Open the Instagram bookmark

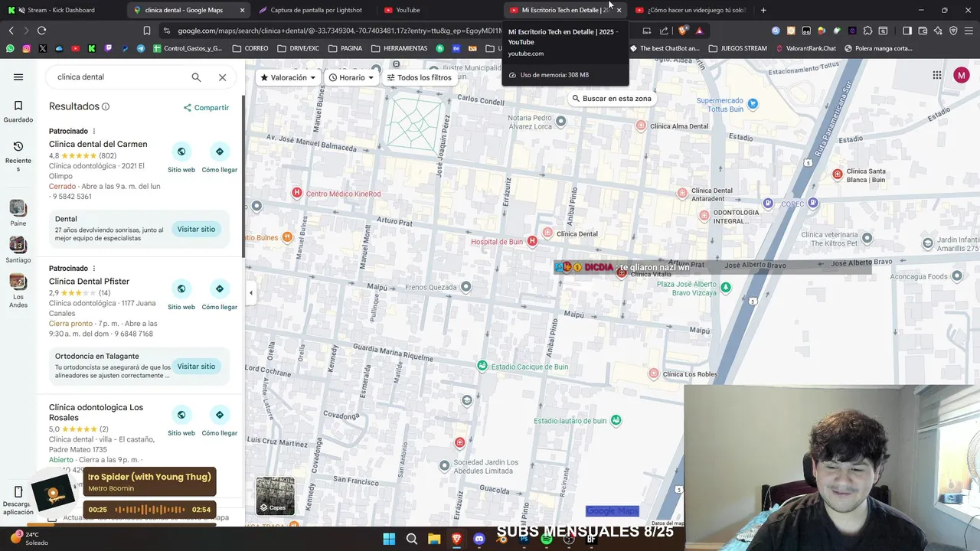[x=26, y=48]
